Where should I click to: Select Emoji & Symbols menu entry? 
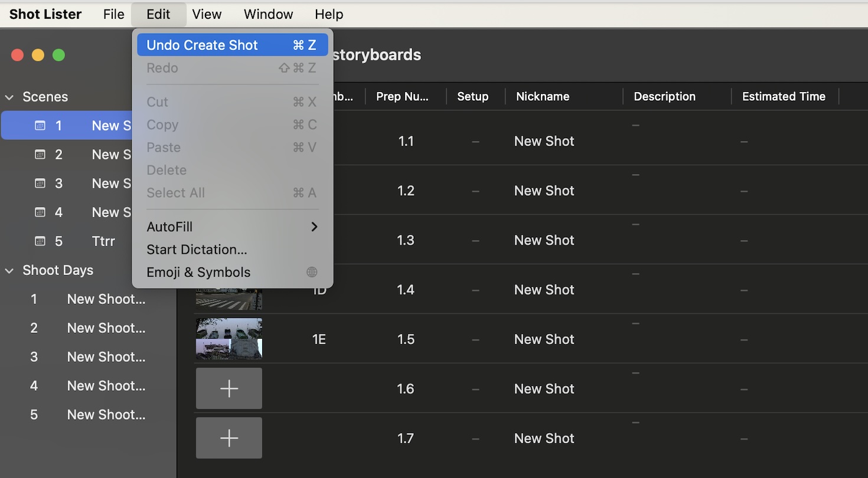233,272
